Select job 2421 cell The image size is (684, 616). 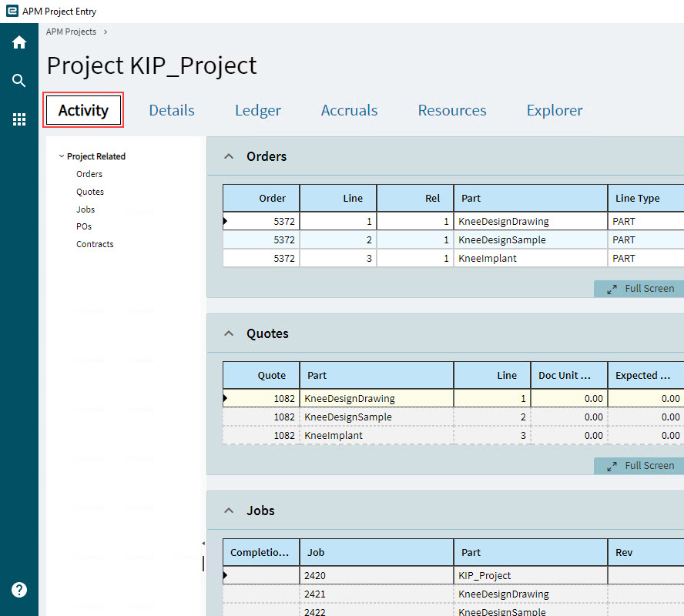377,594
